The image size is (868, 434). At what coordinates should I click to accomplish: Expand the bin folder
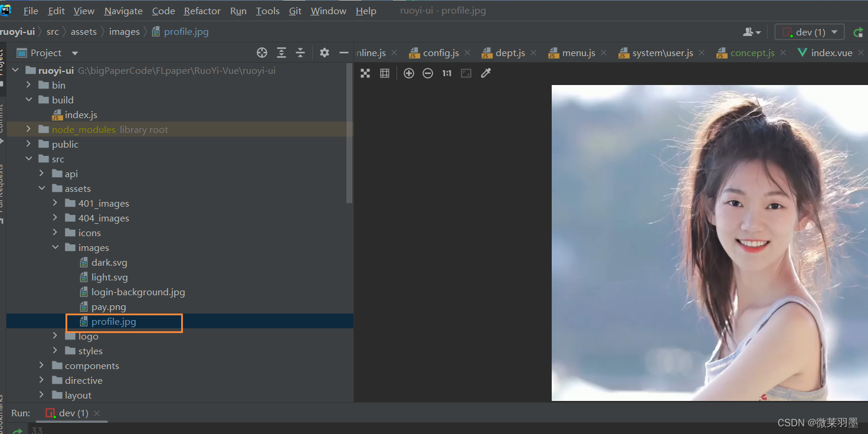[x=28, y=85]
